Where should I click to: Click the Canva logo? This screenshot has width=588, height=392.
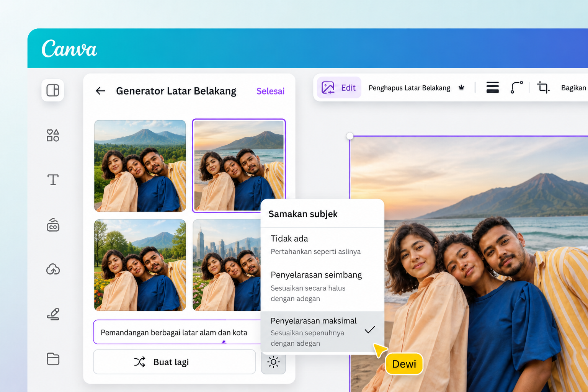tap(69, 49)
